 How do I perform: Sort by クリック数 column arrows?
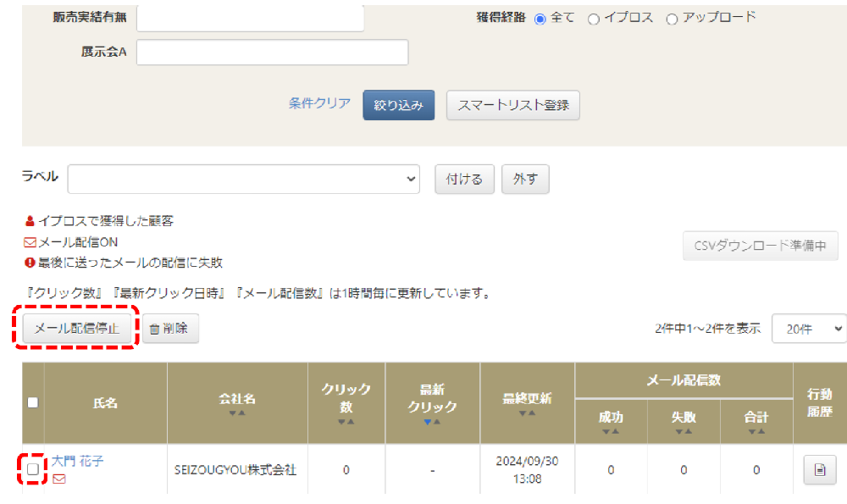[346, 420]
